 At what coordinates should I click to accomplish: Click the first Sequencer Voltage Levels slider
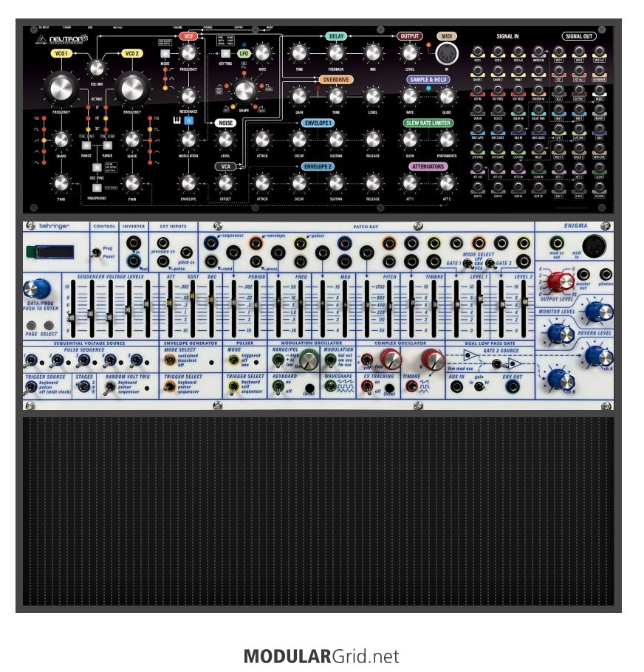pyautogui.click(x=73, y=308)
